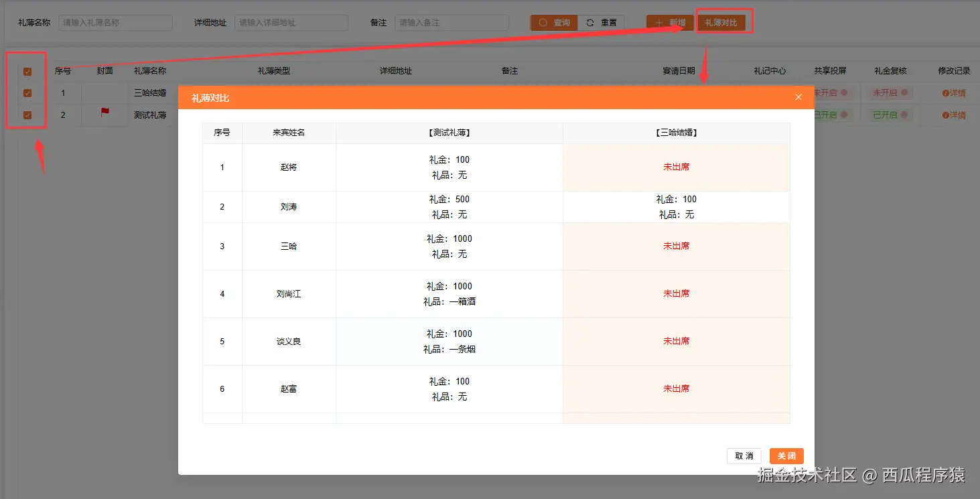
Task: Click the orange 关闭 button
Action: (x=786, y=456)
